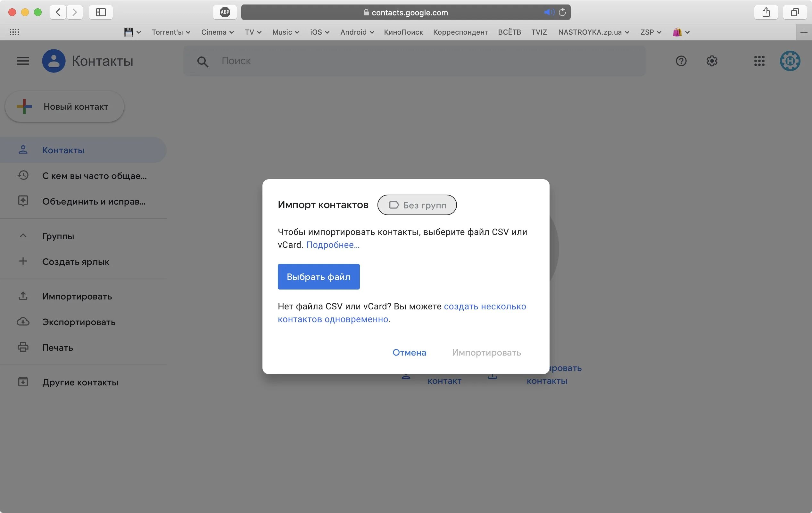
Task: Open the Cinema bookmarks dropdown
Action: pos(218,32)
